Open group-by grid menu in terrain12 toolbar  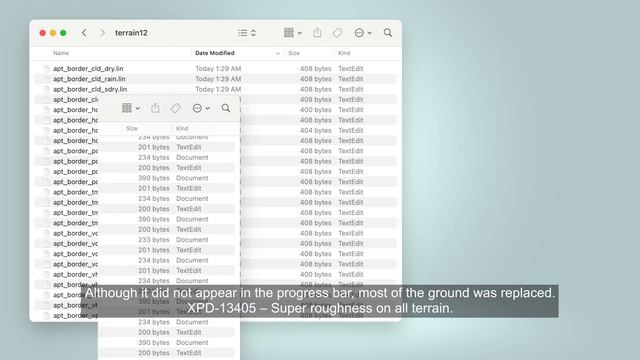[293, 33]
